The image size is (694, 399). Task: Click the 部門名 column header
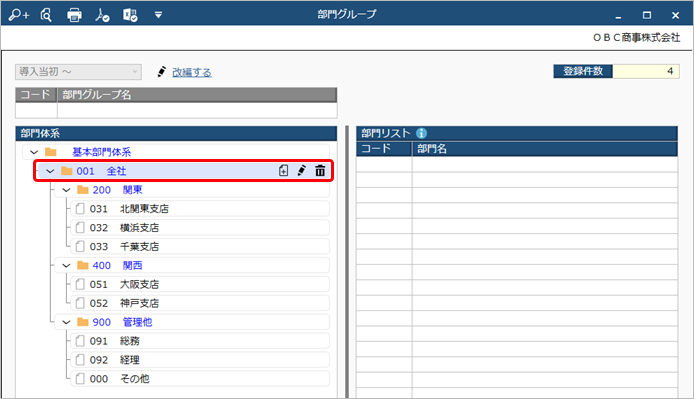pos(545,149)
